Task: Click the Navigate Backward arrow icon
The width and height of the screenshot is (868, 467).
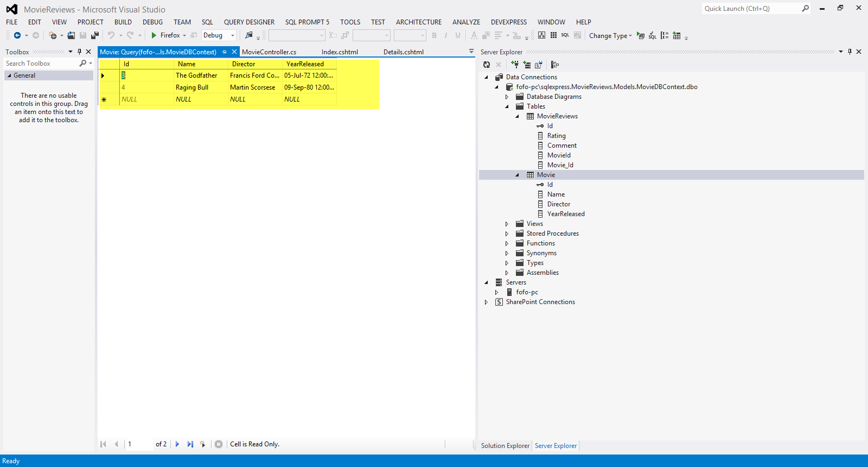Action: [x=17, y=35]
